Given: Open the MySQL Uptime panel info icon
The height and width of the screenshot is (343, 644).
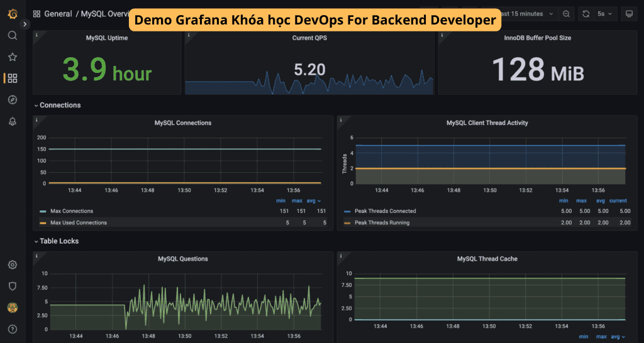Looking at the screenshot, I should (36, 35).
